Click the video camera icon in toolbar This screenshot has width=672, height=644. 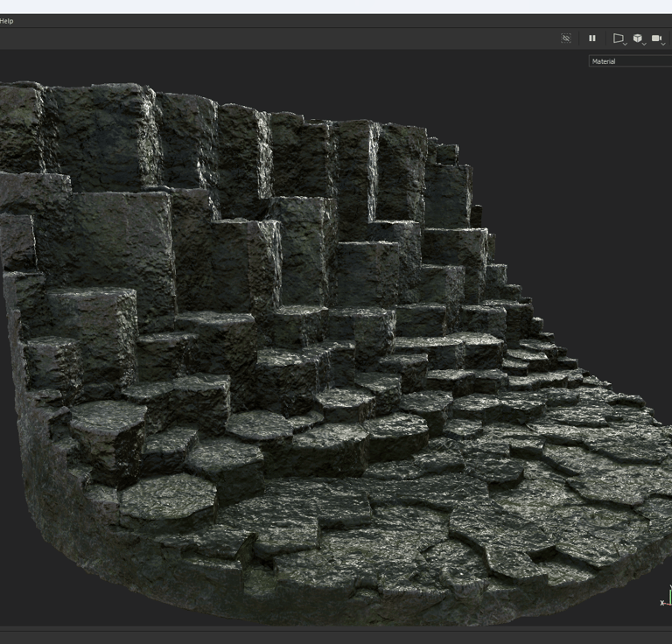pos(656,38)
